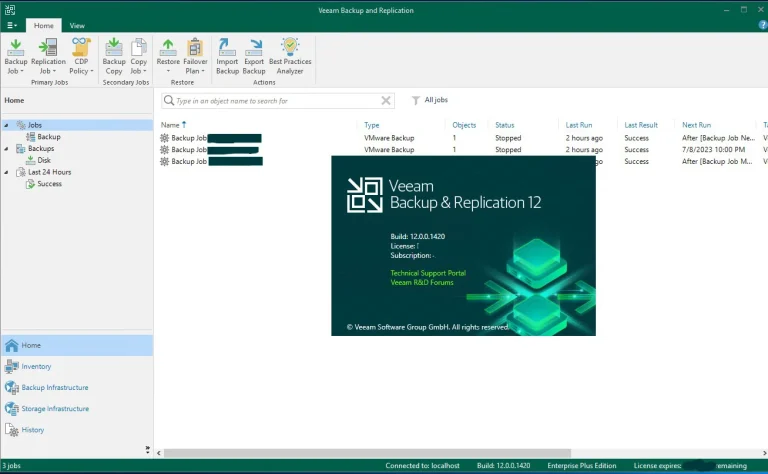Select the Success node in tree
Viewport: 768px width, 474px height.
[49, 184]
